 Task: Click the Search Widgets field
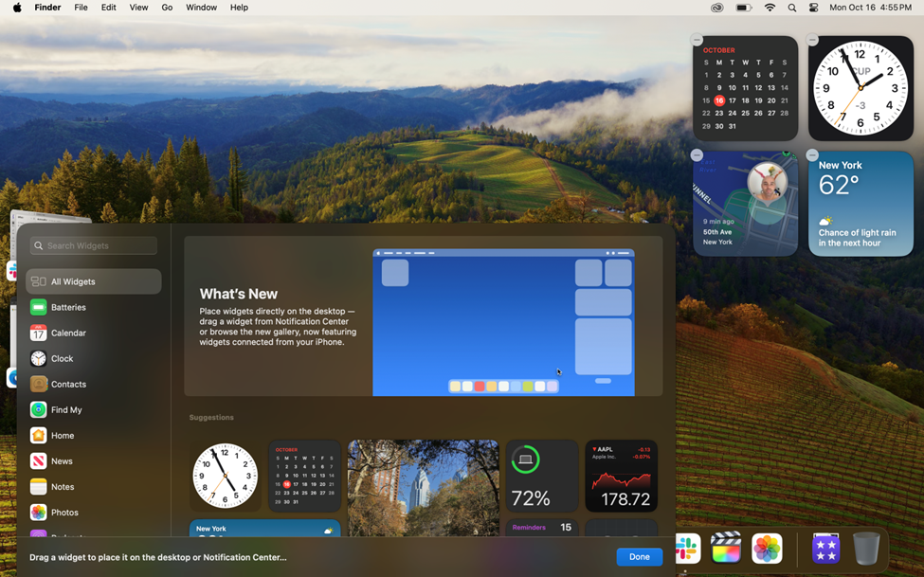coord(94,245)
